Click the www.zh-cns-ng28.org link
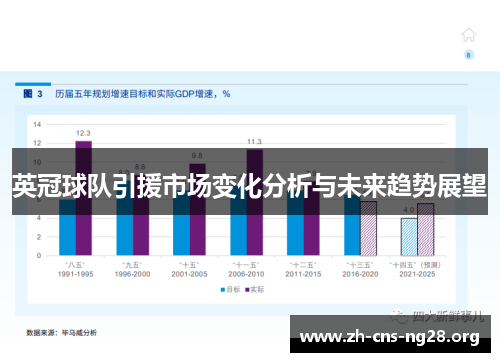Screen dimensions: 500x362 click(390, 337)
